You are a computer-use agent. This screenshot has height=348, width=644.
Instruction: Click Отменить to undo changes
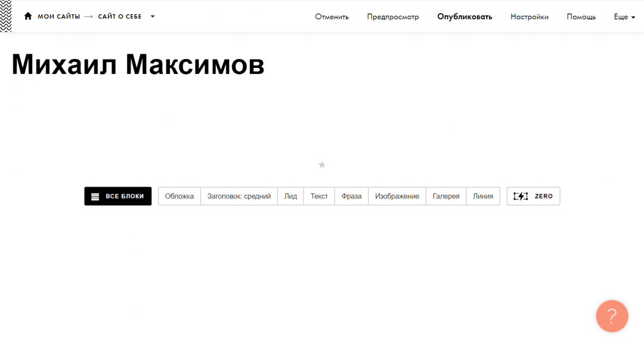(x=332, y=17)
